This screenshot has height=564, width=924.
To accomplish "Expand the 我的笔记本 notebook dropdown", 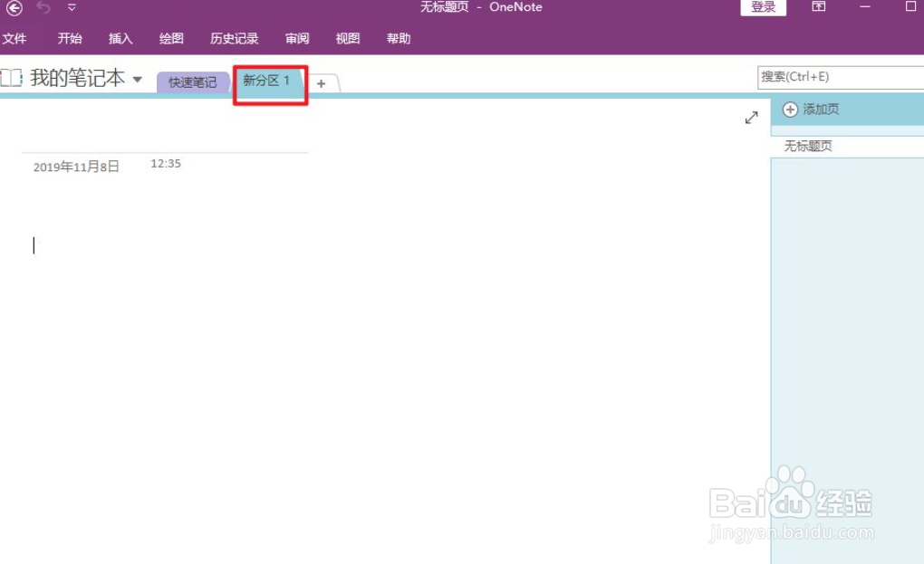I will 137,79.
